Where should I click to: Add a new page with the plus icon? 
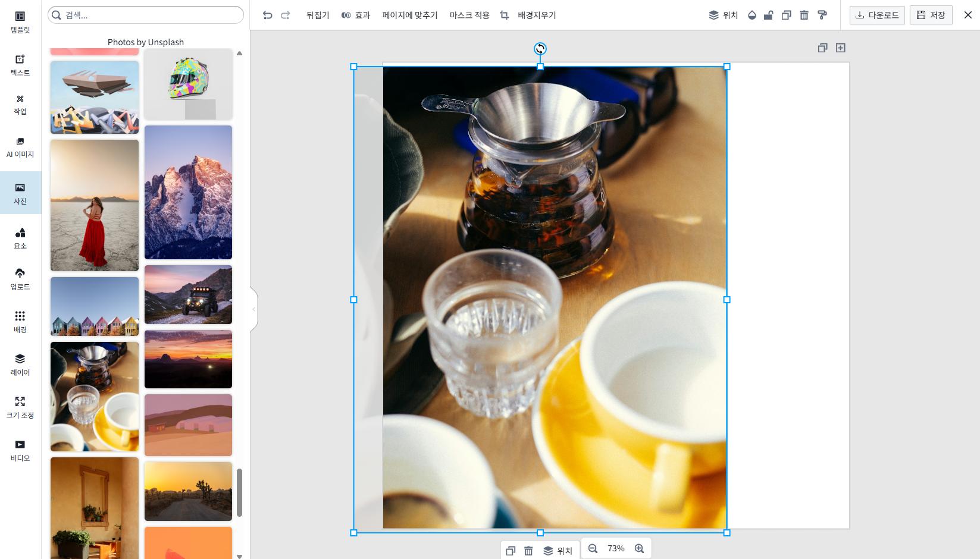841,48
